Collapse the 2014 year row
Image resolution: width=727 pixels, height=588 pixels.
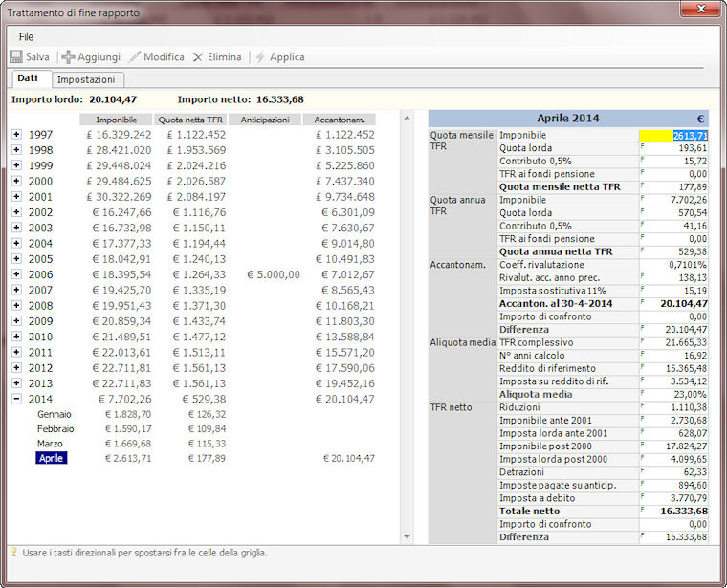(16, 399)
